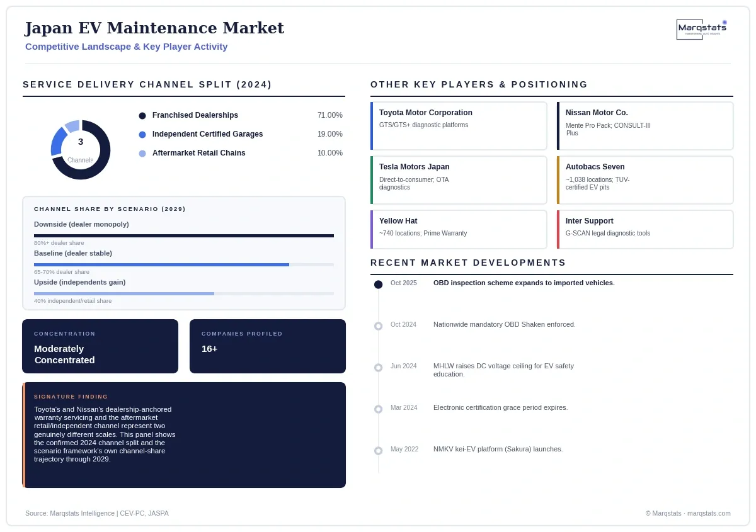756x532 pixels.
Task: Click the Competitive Landscape subtitle
Action: (x=127, y=47)
